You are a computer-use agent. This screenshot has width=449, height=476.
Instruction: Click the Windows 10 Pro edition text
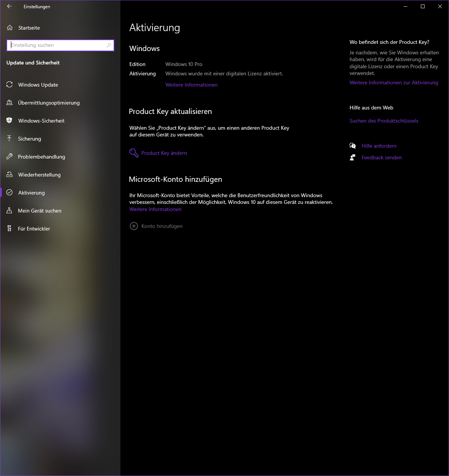click(x=184, y=64)
